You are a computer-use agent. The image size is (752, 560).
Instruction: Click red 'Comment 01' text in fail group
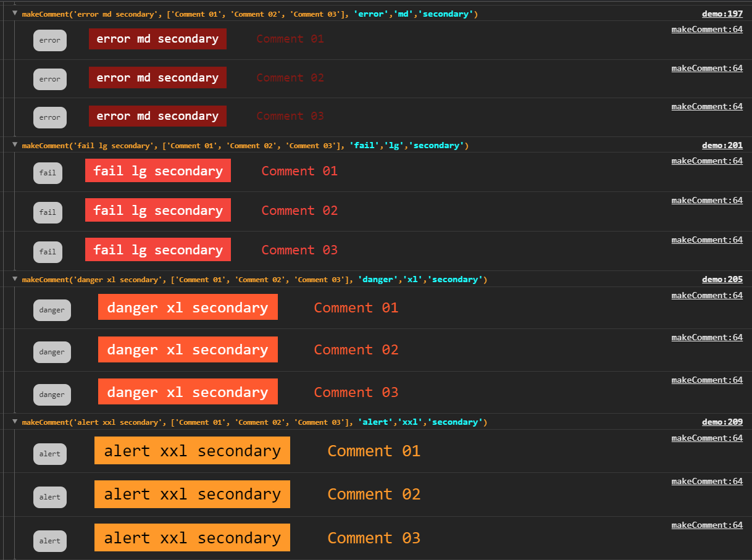point(299,171)
